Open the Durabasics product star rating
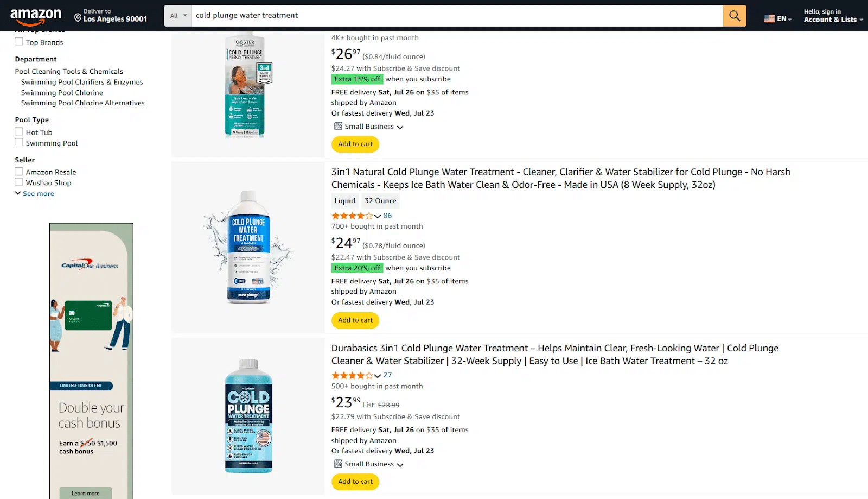Screen dimensions: 868x499 [x=353, y=375]
